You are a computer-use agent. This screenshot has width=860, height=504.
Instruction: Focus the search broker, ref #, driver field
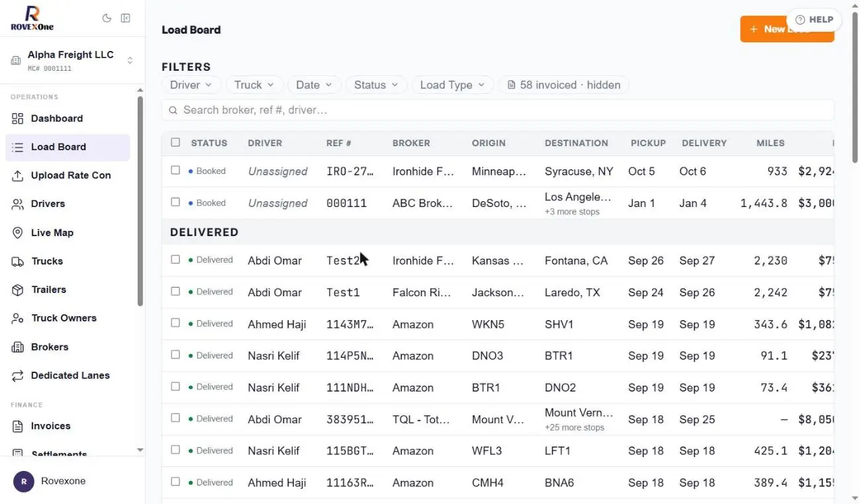(498, 110)
